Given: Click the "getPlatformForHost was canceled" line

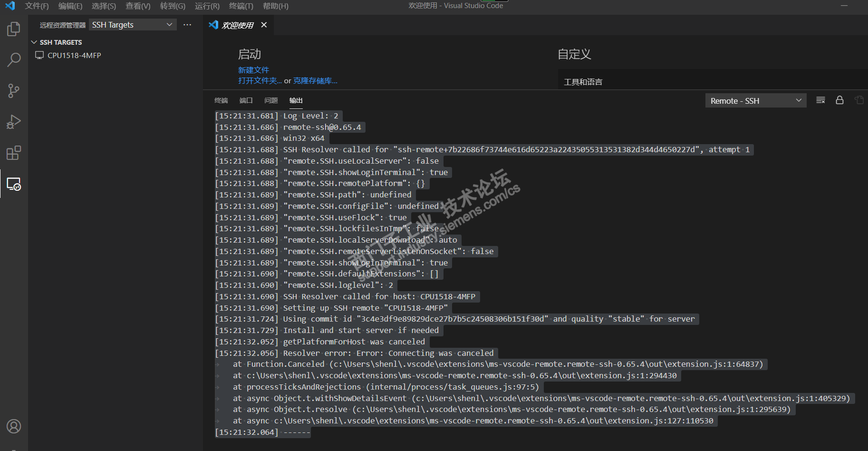Looking at the screenshot, I should tap(320, 342).
